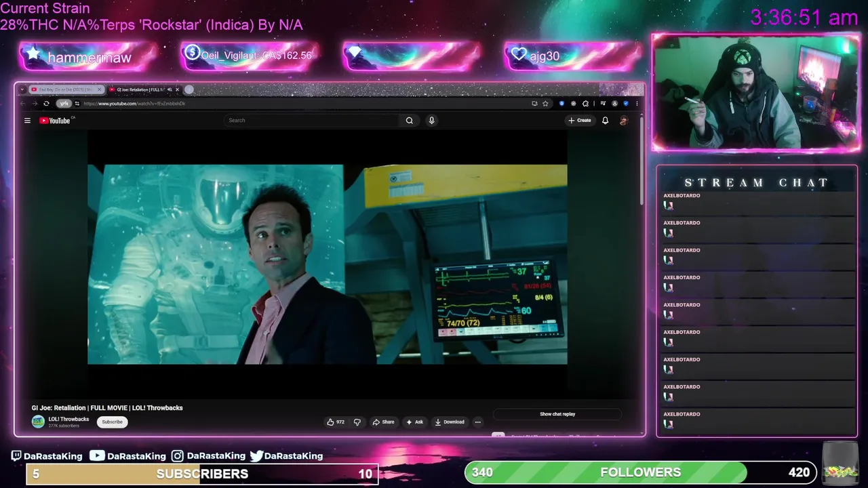Click the hammermaw star badge

(33, 54)
